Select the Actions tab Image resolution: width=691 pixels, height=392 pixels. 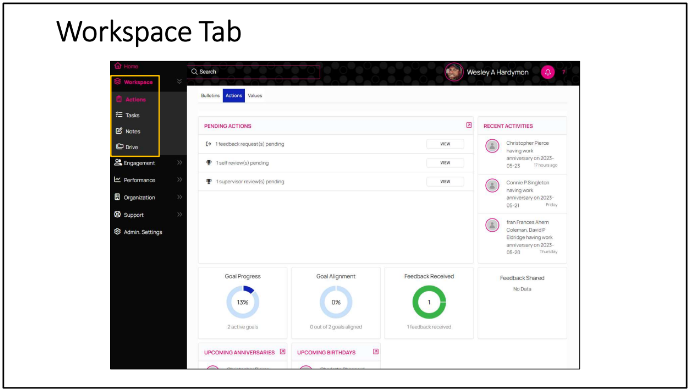pos(234,96)
